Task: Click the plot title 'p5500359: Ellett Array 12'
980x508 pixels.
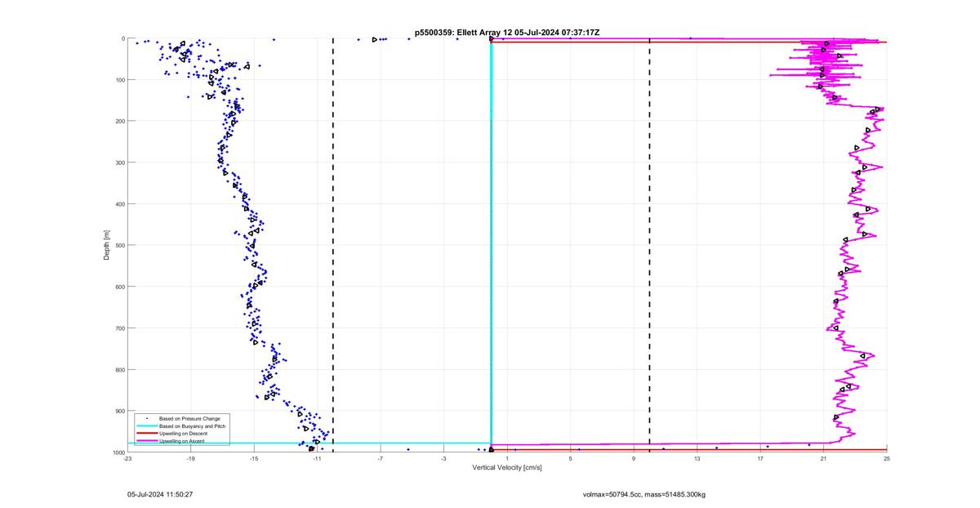Action: tap(465, 33)
